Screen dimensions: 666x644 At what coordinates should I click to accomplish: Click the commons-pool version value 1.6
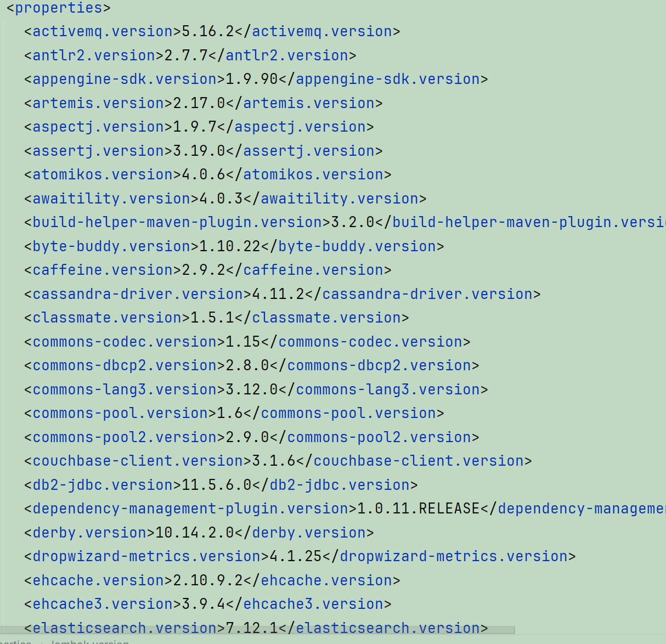pyautogui.click(x=230, y=414)
